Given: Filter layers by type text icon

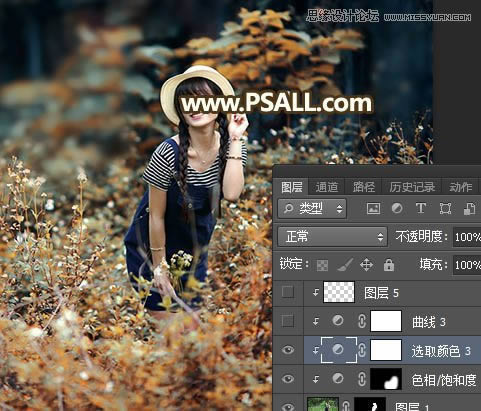Looking at the screenshot, I should [x=421, y=209].
